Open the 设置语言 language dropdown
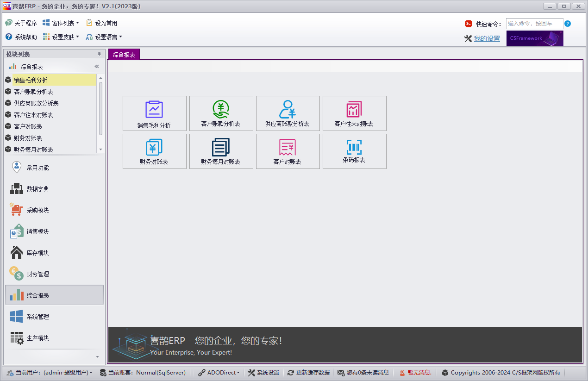588x381 pixels. [104, 37]
